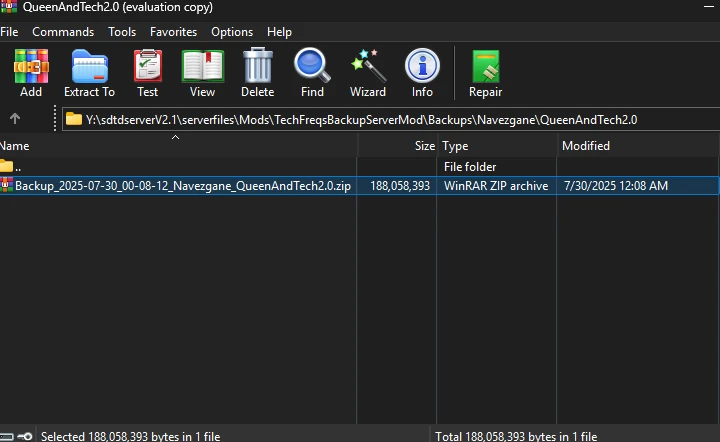This screenshot has height=442, width=720.
Task: Open the Options menu
Action: coord(232,32)
